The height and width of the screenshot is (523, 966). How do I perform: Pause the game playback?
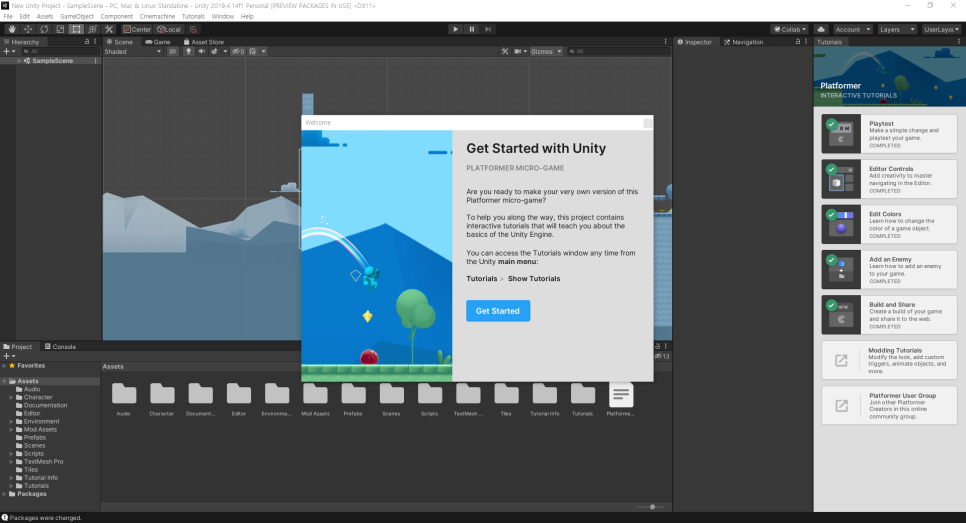pyautogui.click(x=472, y=29)
